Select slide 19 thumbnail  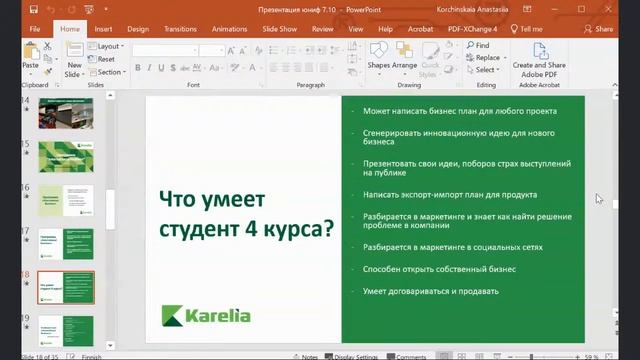[x=66, y=331]
